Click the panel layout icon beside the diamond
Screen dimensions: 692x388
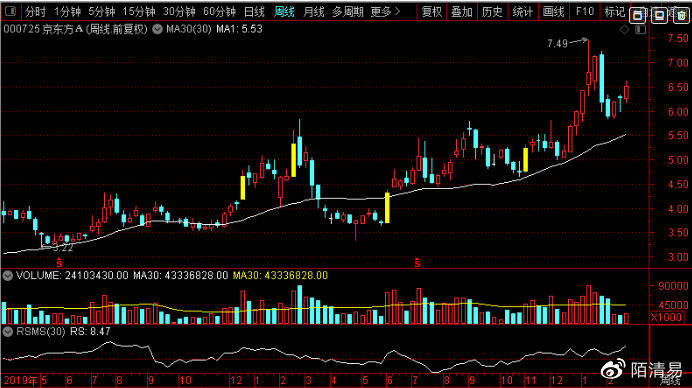point(640,30)
